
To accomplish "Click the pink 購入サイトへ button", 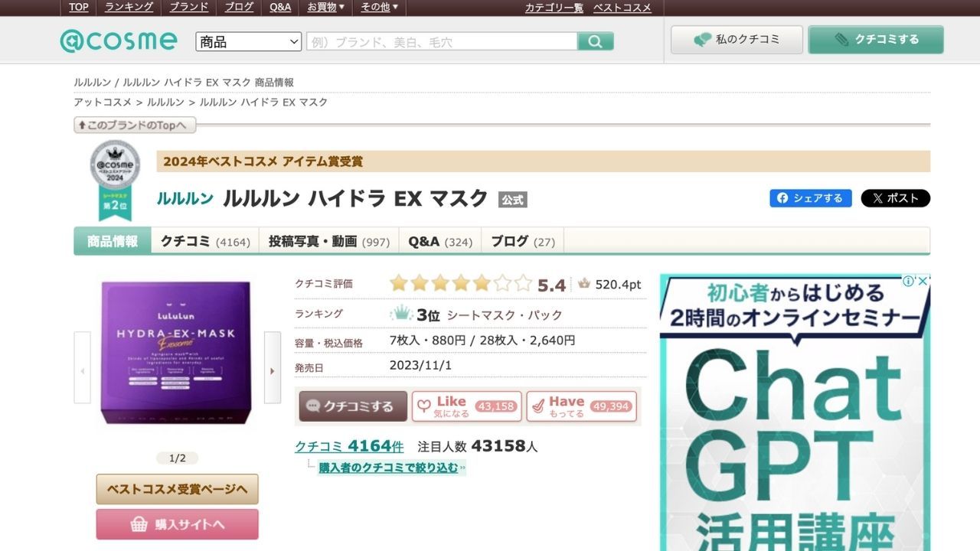I will [177, 524].
